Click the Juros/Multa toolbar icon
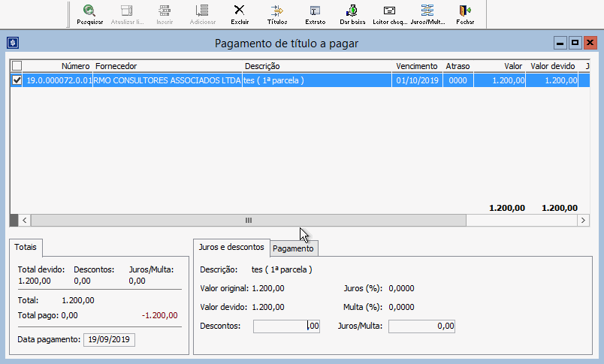This screenshot has width=604, height=364. tap(427, 14)
